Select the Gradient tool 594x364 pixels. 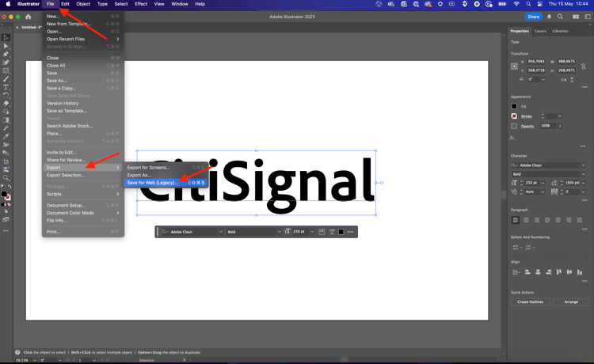[6, 120]
